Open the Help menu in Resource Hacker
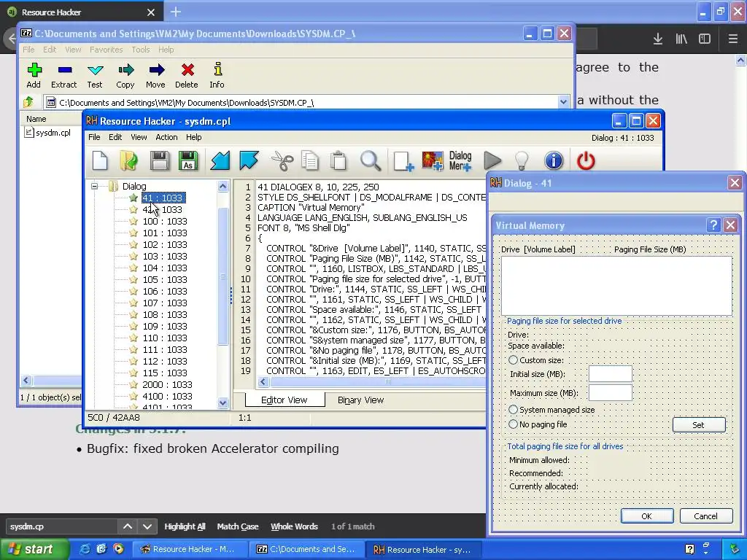 click(193, 137)
